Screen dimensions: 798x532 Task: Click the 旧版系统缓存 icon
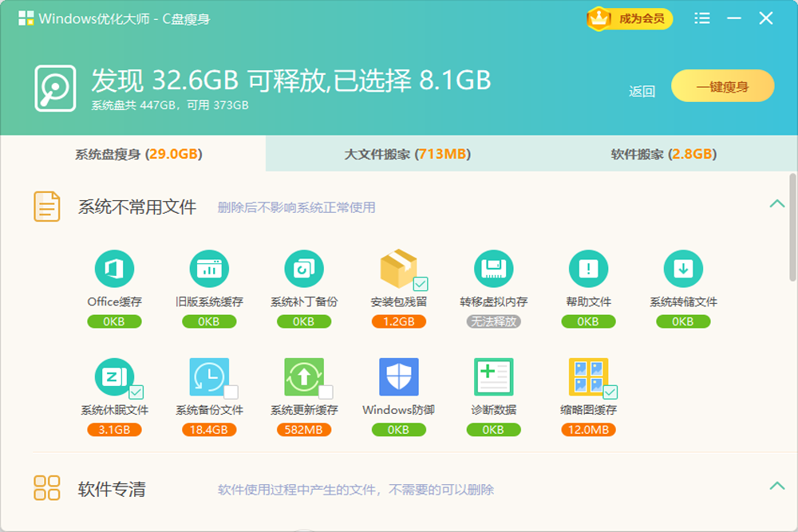point(209,270)
